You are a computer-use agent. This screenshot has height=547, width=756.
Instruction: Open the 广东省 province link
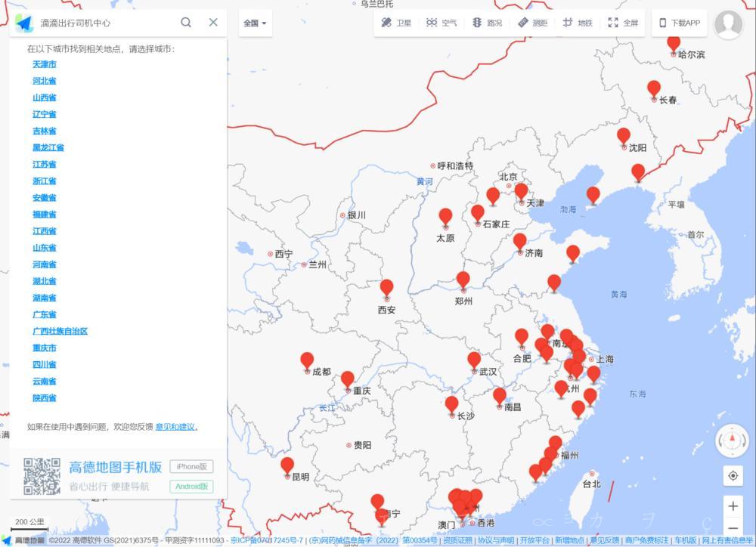click(44, 314)
